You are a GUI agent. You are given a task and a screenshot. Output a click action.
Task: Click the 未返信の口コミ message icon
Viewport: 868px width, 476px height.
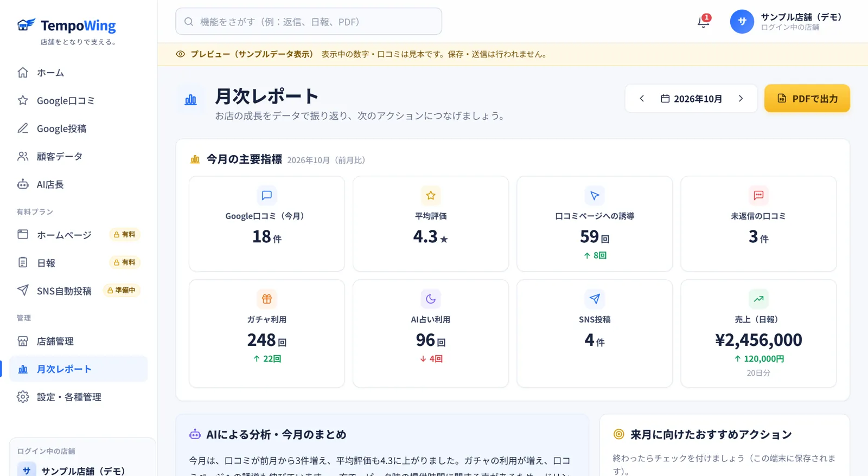click(758, 195)
